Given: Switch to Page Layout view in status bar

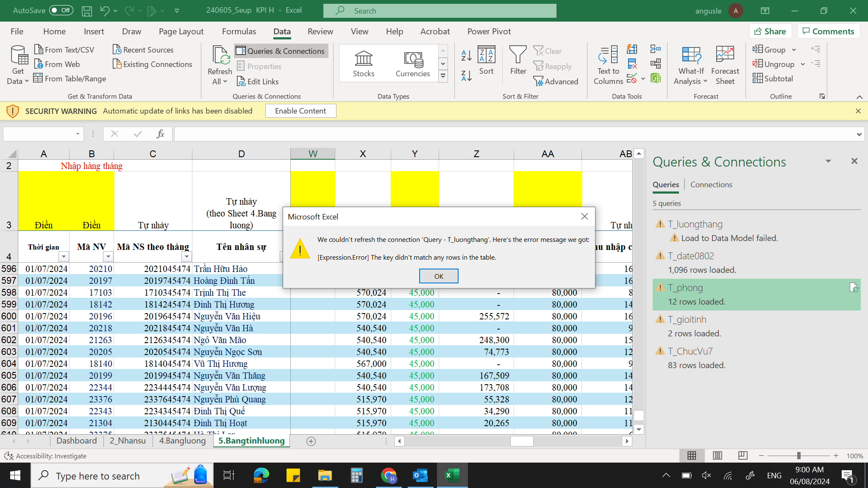Looking at the screenshot, I should [x=718, y=455].
